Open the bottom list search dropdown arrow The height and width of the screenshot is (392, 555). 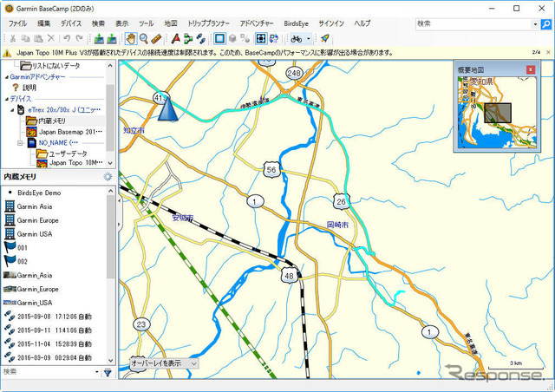pyautogui.click(x=96, y=372)
